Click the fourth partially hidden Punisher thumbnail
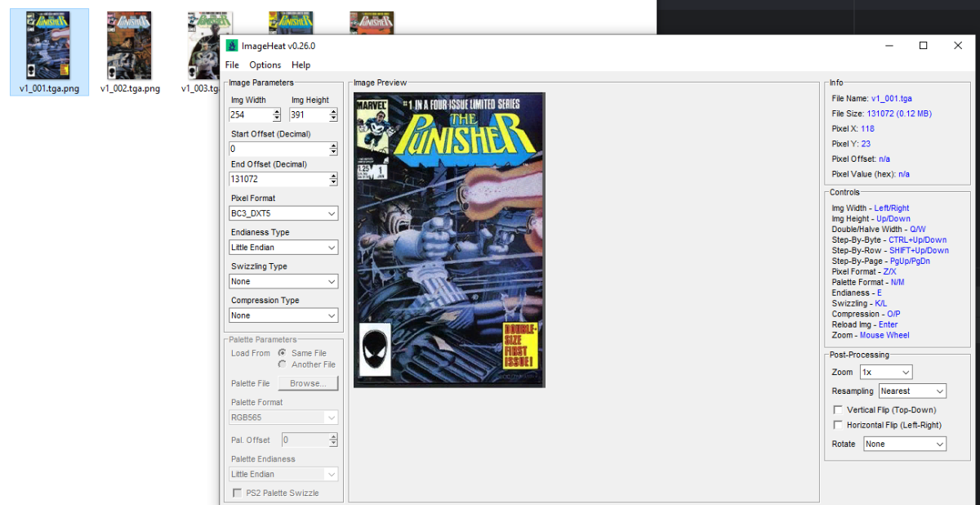 (292, 23)
